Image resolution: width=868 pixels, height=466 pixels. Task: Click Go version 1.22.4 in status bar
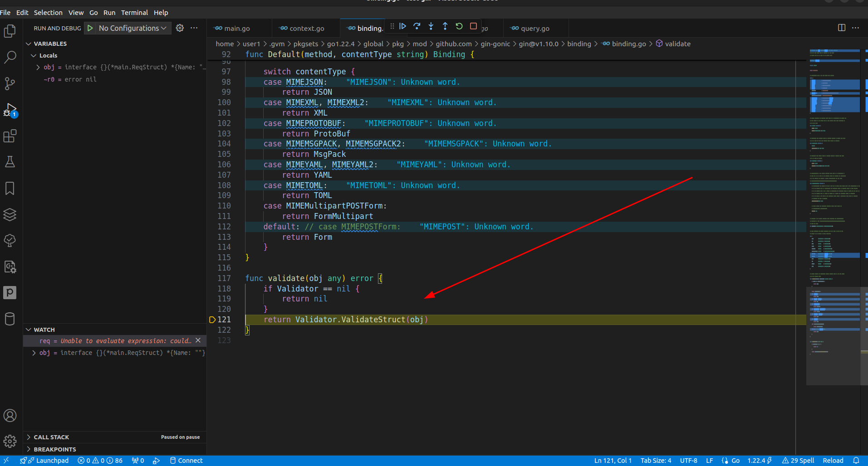coord(760,461)
